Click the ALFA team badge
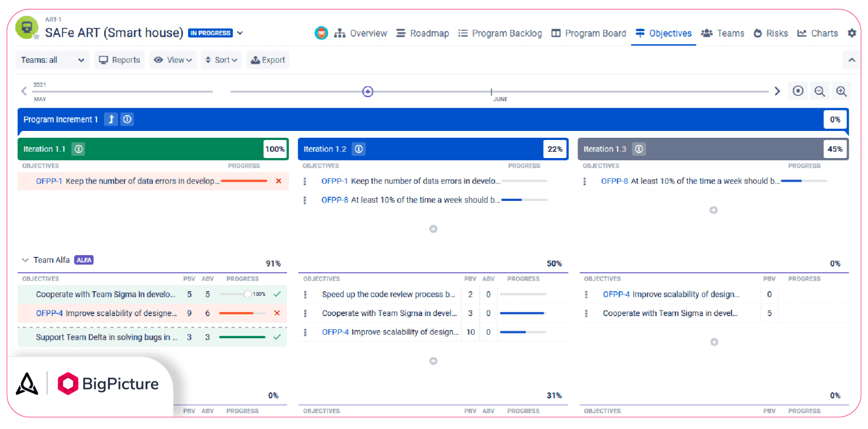Image resolution: width=868 pixels, height=429 pixels. [84, 260]
